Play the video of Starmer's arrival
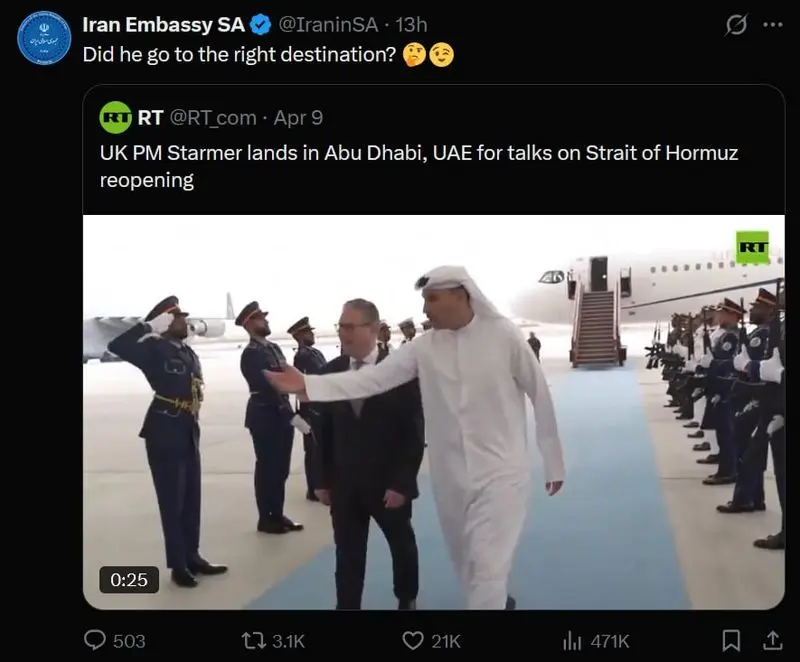 point(433,412)
